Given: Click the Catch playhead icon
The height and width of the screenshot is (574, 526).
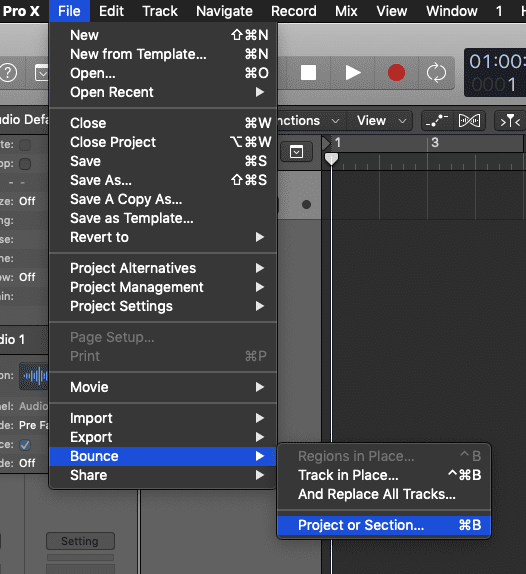Looking at the screenshot, I should 510,121.
